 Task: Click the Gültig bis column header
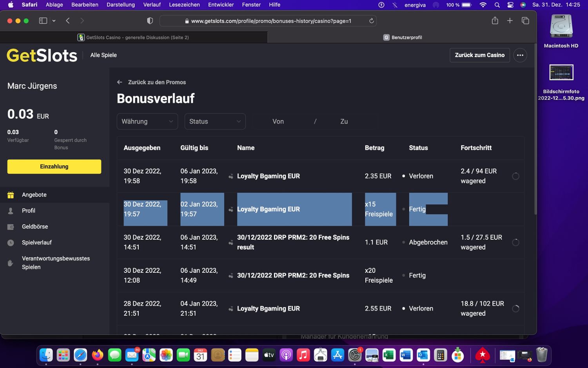(x=194, y=148)
